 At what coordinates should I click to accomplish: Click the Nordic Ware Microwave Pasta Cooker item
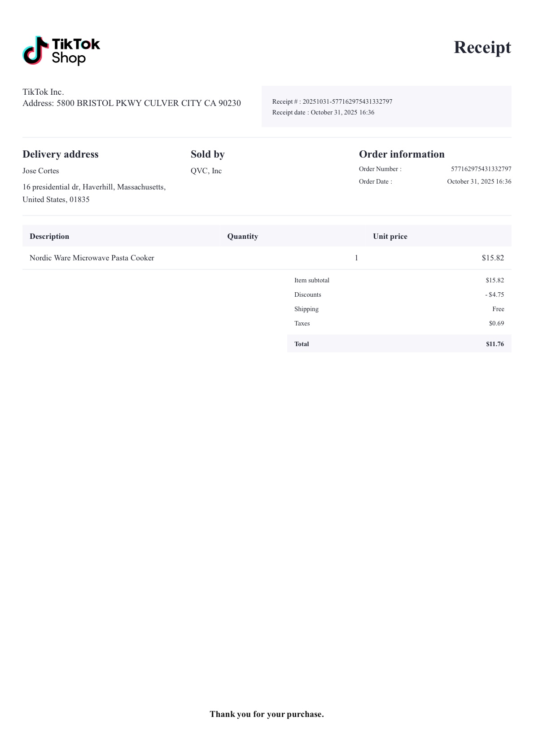[x=92, y=258]
